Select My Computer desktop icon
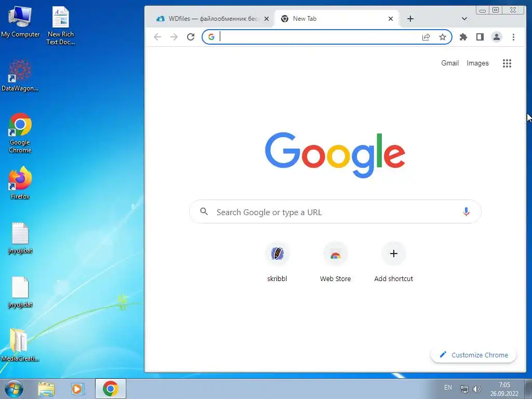Image resolution: width=532 pixels, height=399 pixels. (x=20, y=22)
